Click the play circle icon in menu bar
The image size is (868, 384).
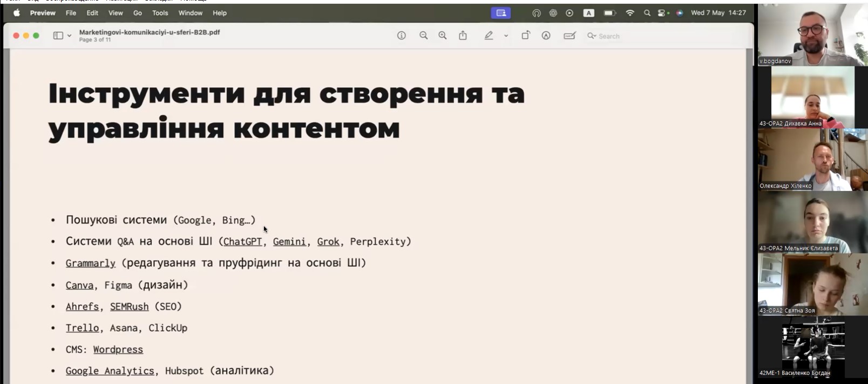(569, 13)
